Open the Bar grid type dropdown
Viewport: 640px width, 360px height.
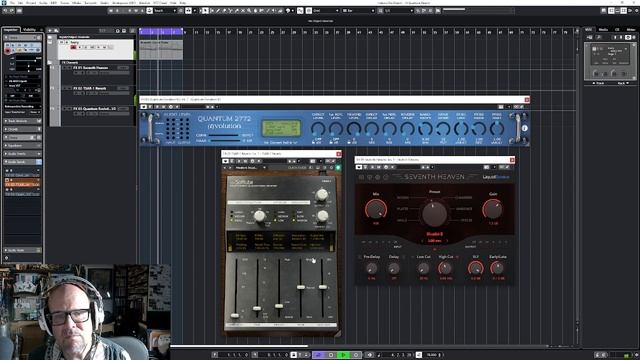358,11
